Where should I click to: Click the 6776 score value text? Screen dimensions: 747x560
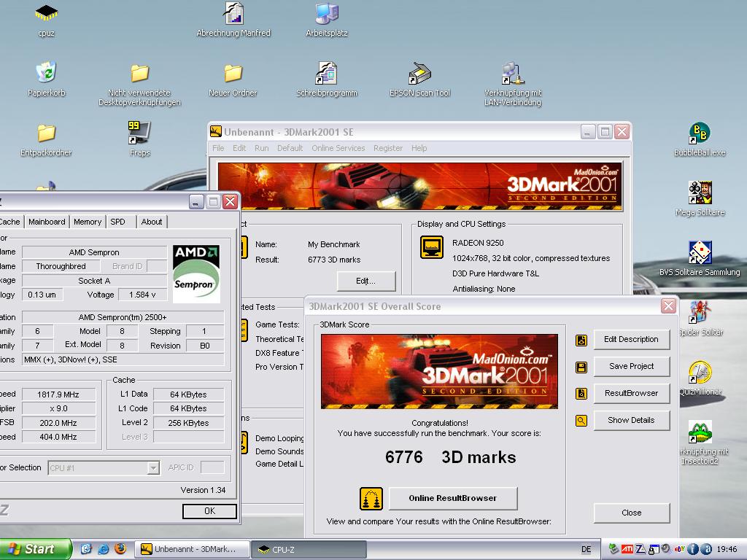click(404, 458)
